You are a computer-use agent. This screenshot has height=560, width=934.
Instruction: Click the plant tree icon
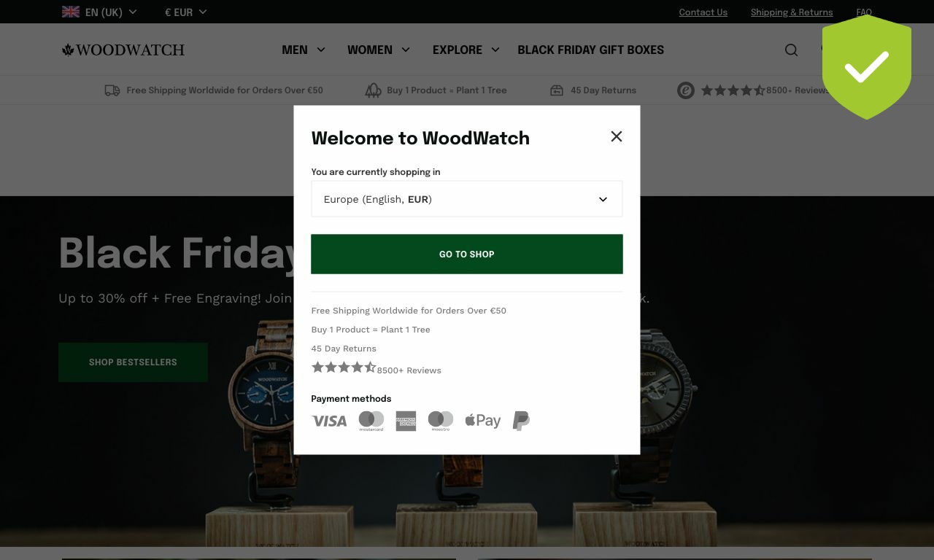(373, 90)
